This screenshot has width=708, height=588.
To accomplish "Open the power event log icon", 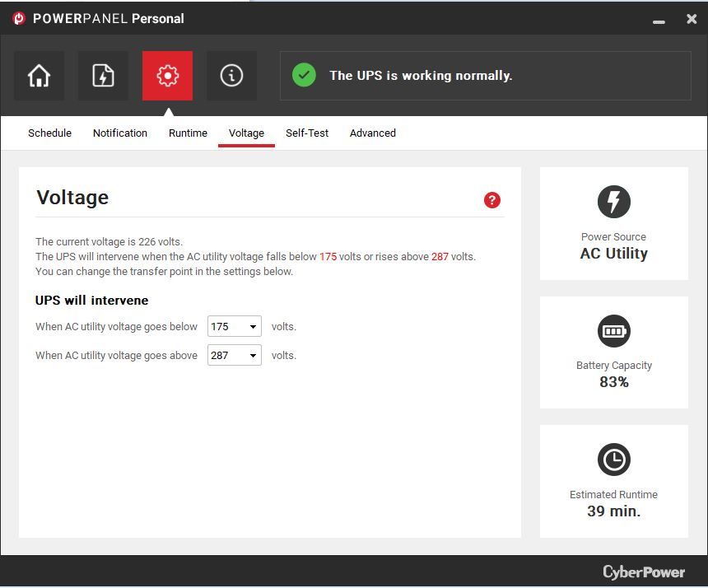I will click(x=103, y=76).
